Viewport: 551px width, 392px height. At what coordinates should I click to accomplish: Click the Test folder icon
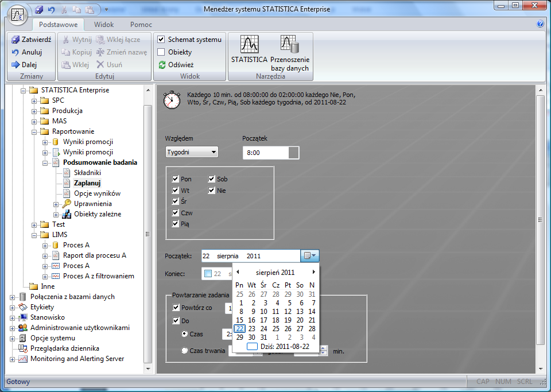click(45, 224)
